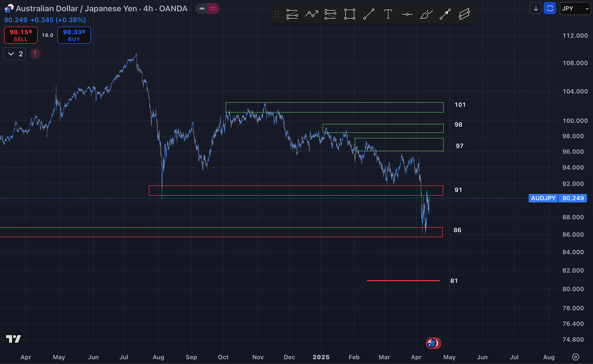
Task: Select the Rectangle drawing tool
Action: coord(349,14)
